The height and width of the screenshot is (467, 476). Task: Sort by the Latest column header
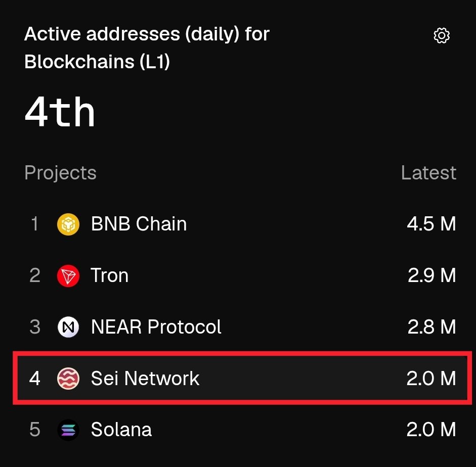coord(428,173)
